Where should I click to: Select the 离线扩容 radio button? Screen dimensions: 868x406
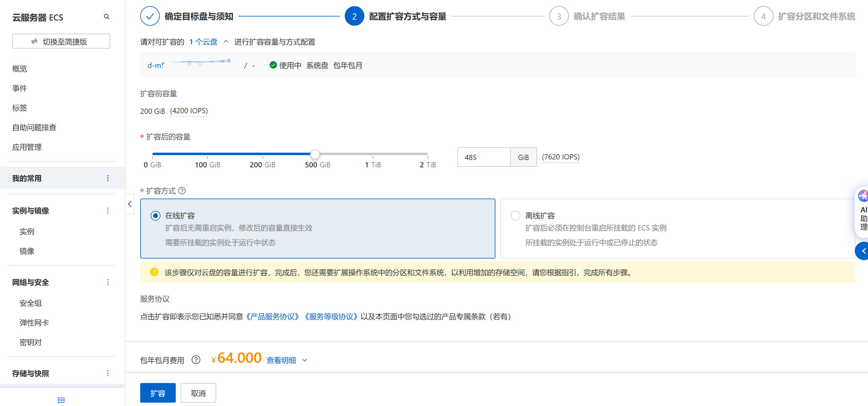coord(515,216)
